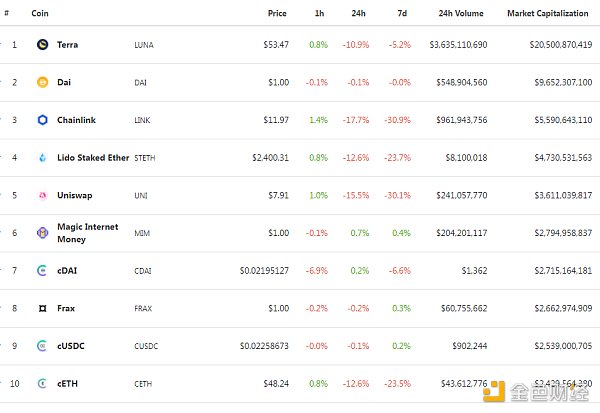This screenshot has height=413, width=600.
Task: Sort by the 1h change column
Action: pyautogui.click(x=319, y=13)
